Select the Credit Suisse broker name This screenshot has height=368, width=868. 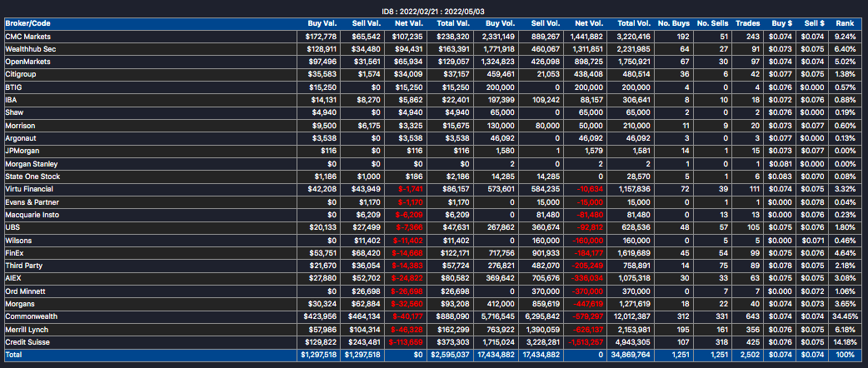27,342
